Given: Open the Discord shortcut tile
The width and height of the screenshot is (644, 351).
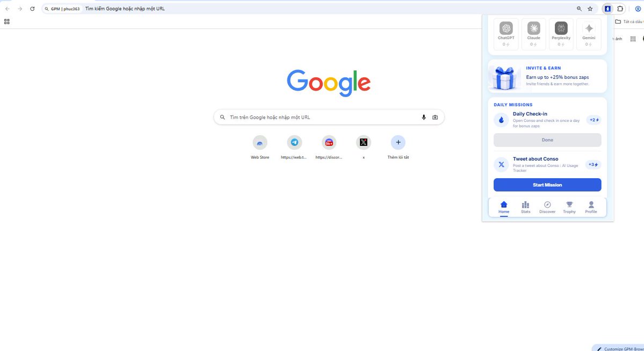Looking at the screenshot, I should pos(329,147).
